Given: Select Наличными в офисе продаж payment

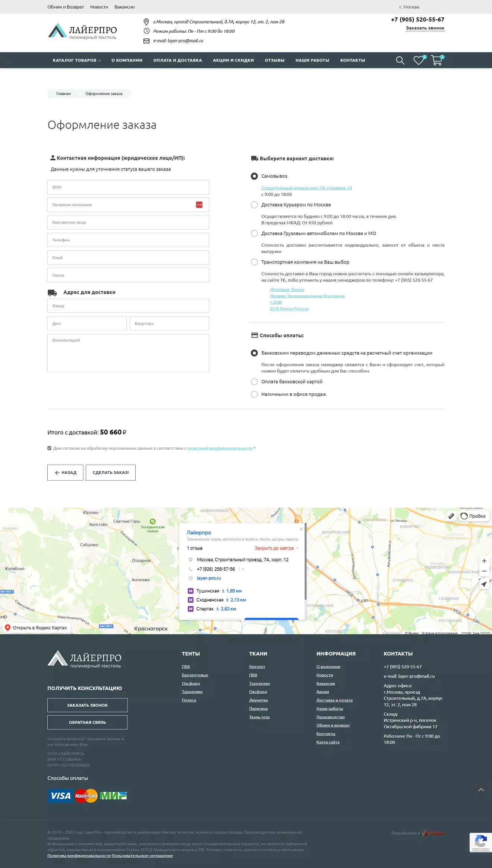Looking at the screenshot, I should pyautogui.click(x=254, y=395).
